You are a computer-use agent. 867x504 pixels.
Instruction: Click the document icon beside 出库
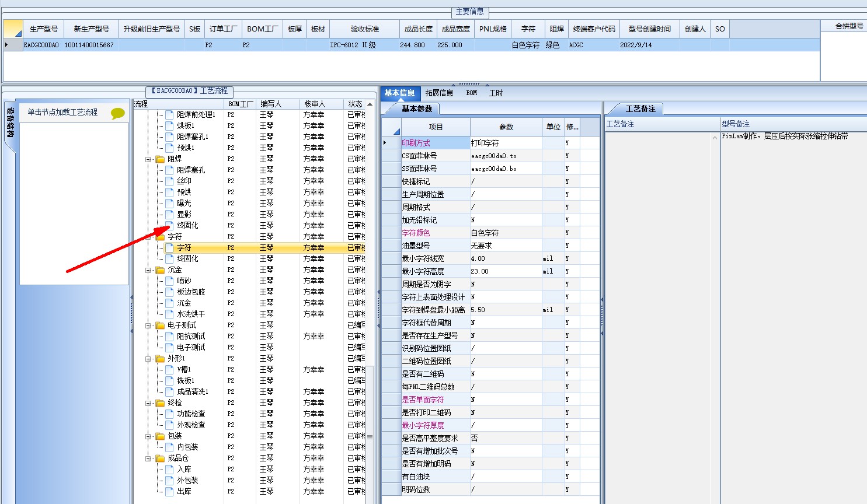[x=169, y=491]
